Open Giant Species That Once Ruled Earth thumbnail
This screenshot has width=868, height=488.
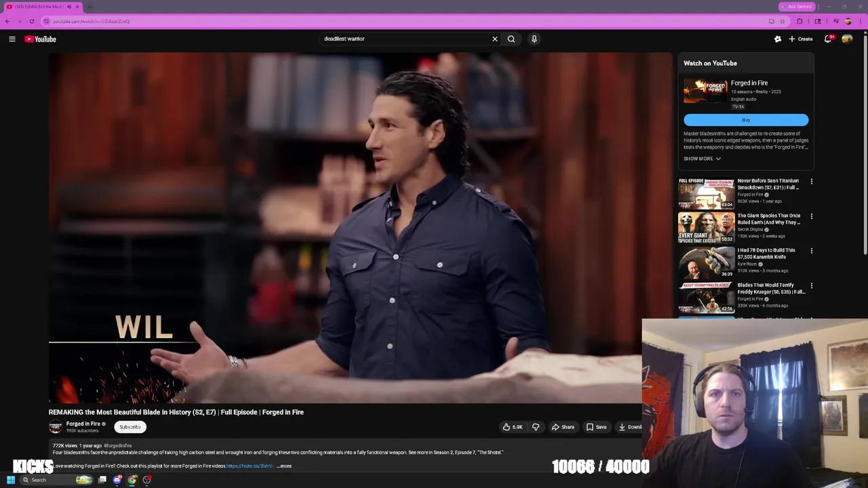(706, 228)
